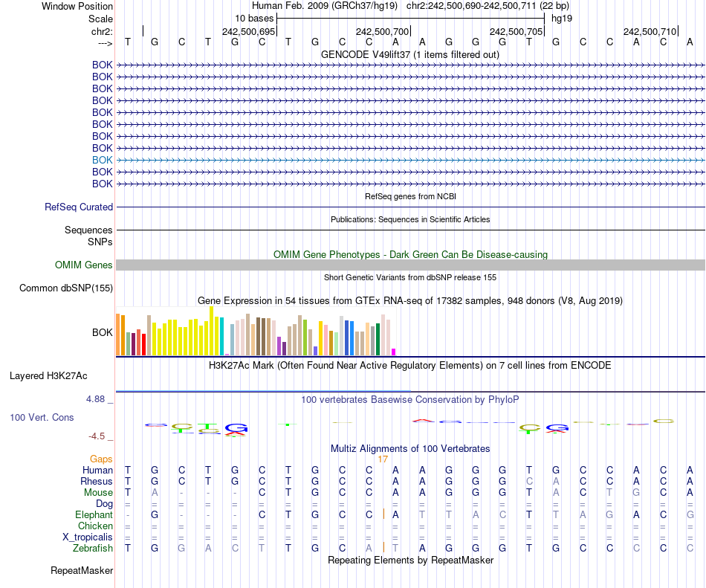Viewport: 706px width, 588px height.
Task: Click the magenta last bar in GTEx chart
Action: pos(394,352)
